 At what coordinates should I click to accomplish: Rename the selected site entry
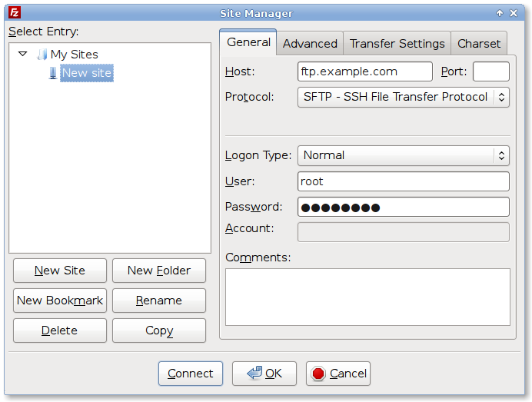(159, 301)
